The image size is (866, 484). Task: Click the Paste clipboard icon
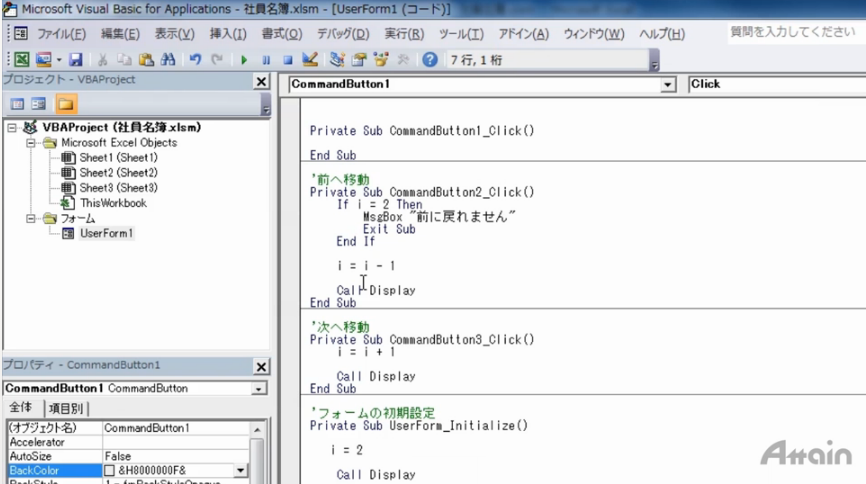pyautogui.click(x=146, y=59)
